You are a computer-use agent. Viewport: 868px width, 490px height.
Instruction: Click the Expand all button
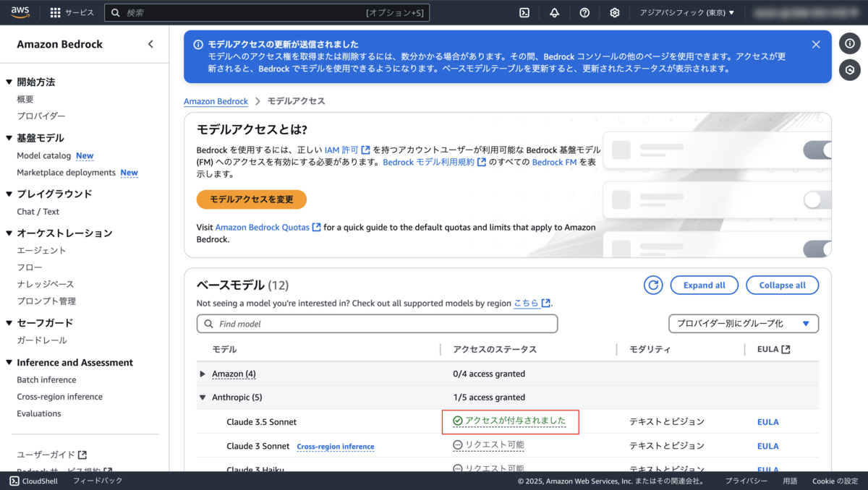(704, 285)
